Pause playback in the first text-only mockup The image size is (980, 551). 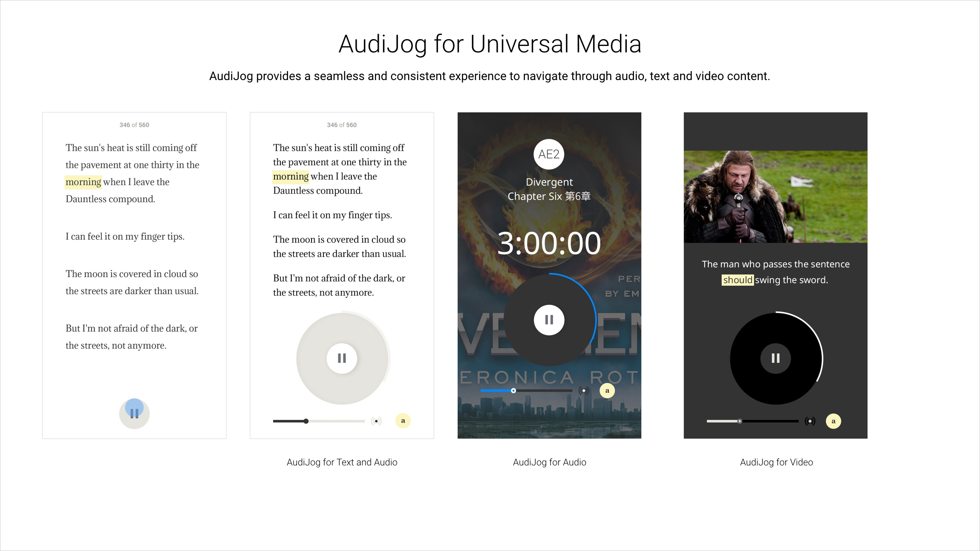(134, 413)
